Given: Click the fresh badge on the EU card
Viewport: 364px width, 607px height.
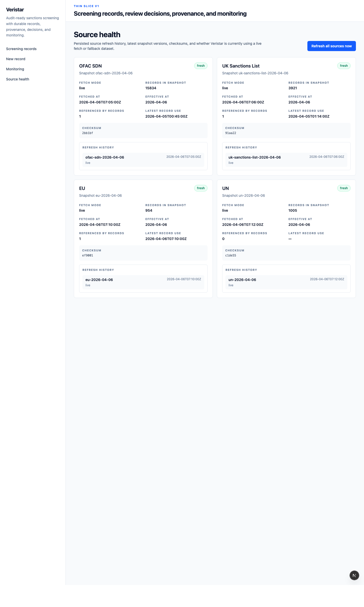Looking at the screenshot, I should 200,188.
